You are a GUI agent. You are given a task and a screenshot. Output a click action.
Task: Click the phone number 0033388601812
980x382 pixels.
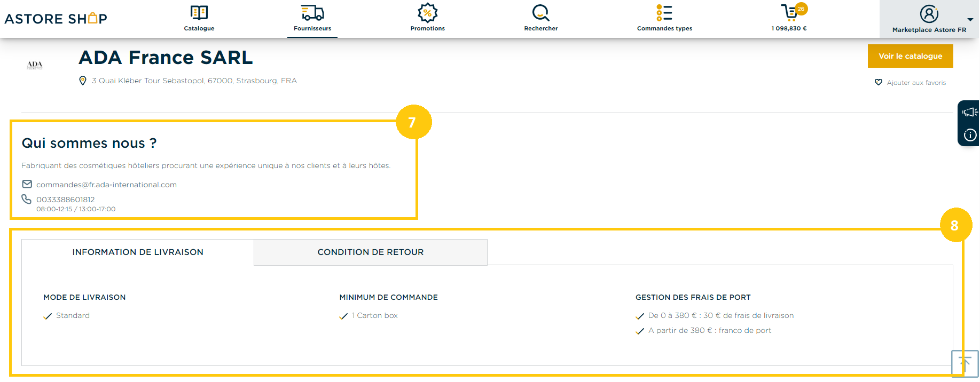[x=66, y=200]
